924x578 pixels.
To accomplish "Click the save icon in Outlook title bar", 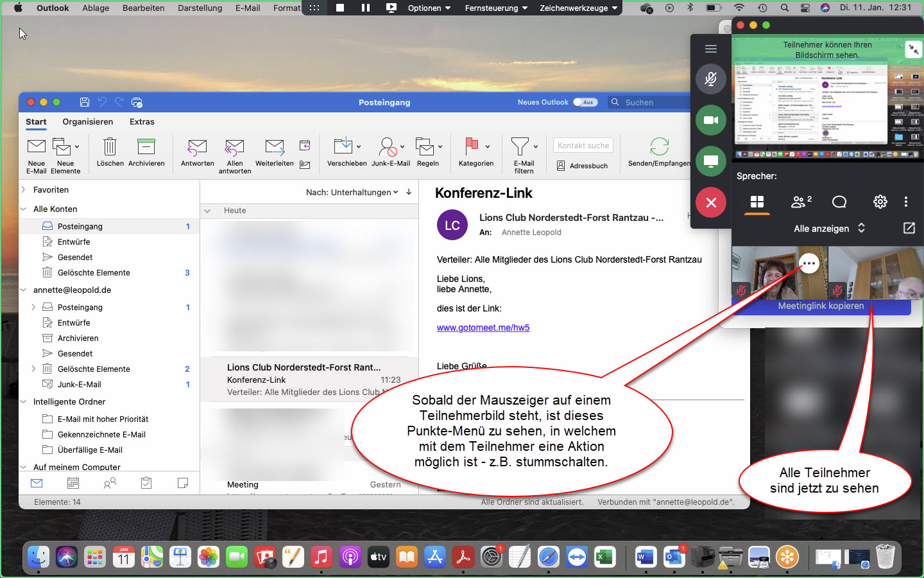I will pos(84,102).
